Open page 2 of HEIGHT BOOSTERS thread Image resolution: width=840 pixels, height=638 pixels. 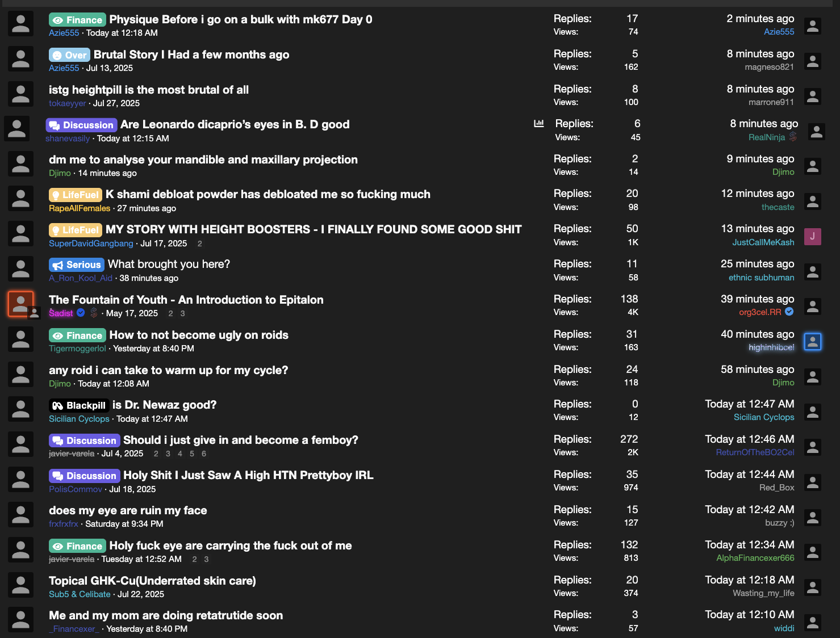pyautogui.click(x=199, y=244)
